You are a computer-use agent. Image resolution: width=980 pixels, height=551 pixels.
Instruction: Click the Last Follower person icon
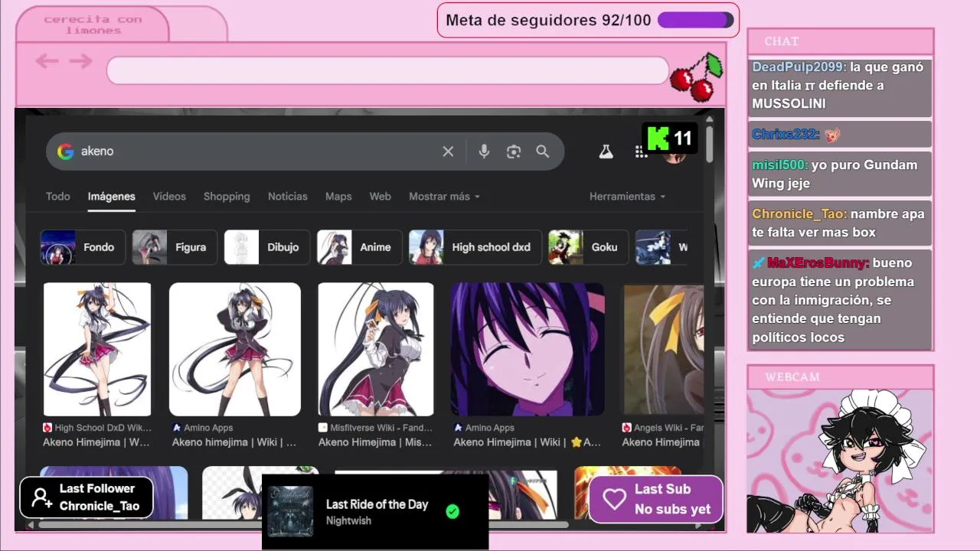coord(41,498)
